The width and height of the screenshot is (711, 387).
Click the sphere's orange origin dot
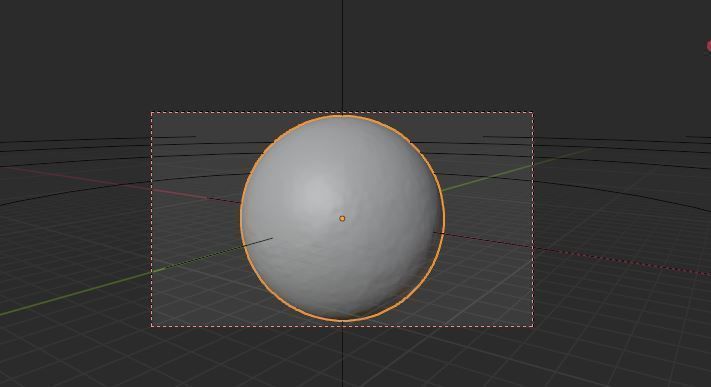(342, 219)
